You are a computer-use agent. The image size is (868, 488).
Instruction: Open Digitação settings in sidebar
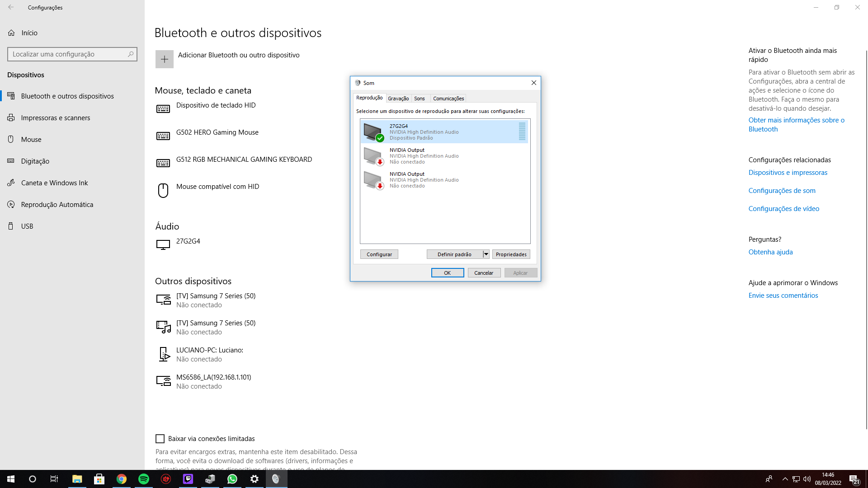72,161
